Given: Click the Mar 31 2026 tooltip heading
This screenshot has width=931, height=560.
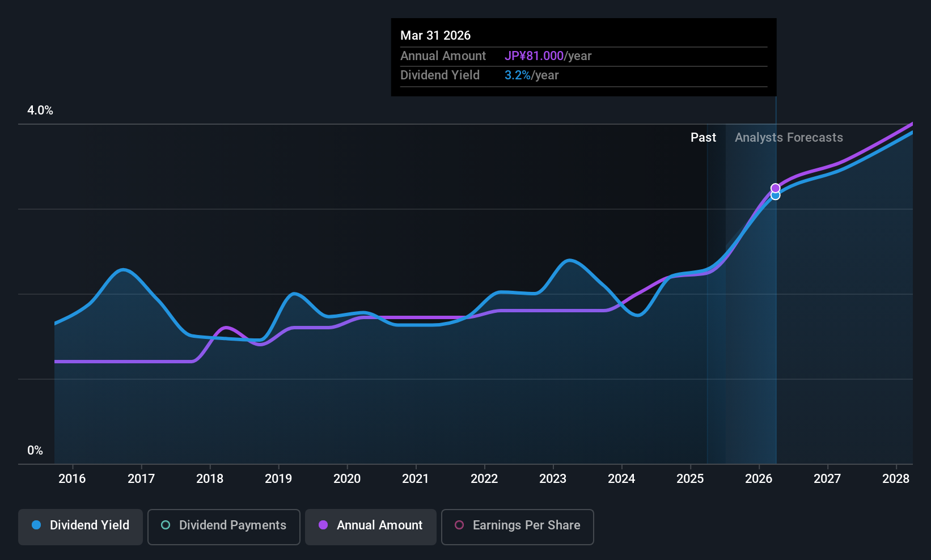Looking at the screenshot, I should 435,36.
